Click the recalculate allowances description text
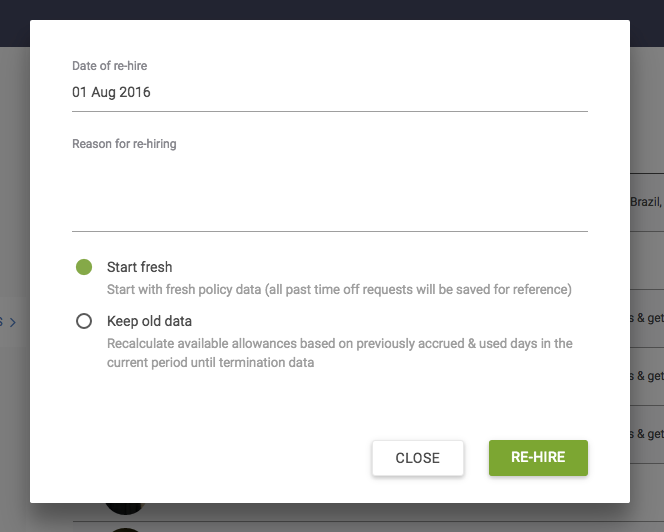Image resolution: width=664 pixels, height=532 pixels. click(339, 353)
